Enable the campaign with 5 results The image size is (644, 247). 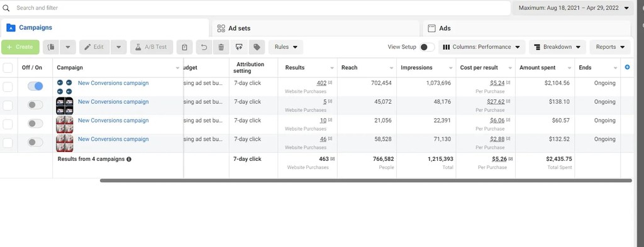point(35,105)
